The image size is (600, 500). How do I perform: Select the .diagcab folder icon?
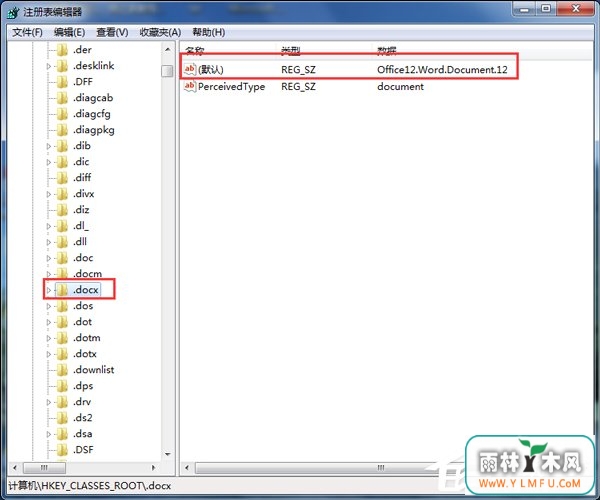[62, 98]
